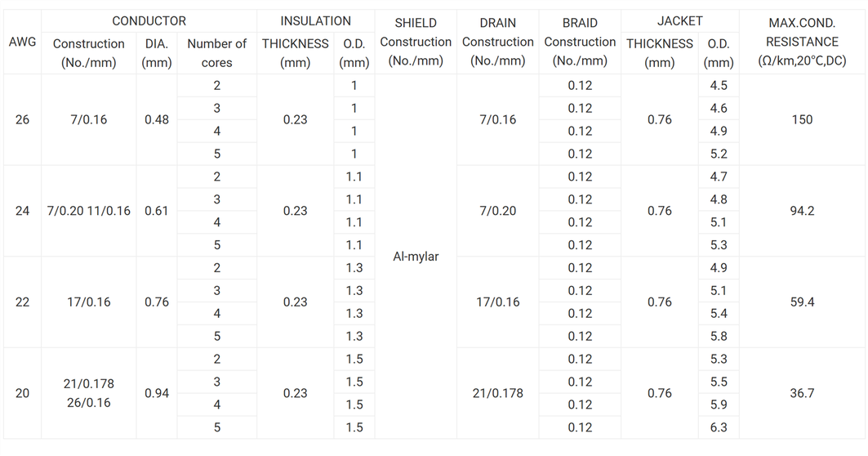This screenshot has height=456, width=868.
Task: Click the AWG 26 row cell
Action: pos(22,120)
